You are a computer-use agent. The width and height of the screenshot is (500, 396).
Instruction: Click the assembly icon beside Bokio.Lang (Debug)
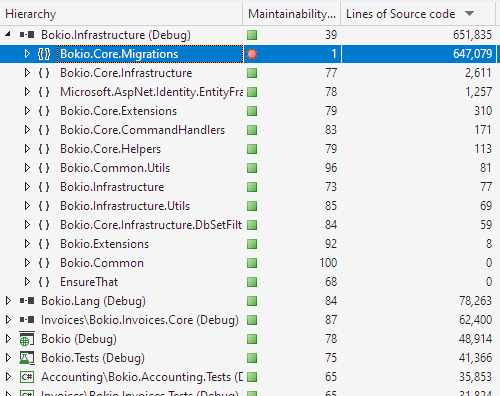(x=27, y=301)
